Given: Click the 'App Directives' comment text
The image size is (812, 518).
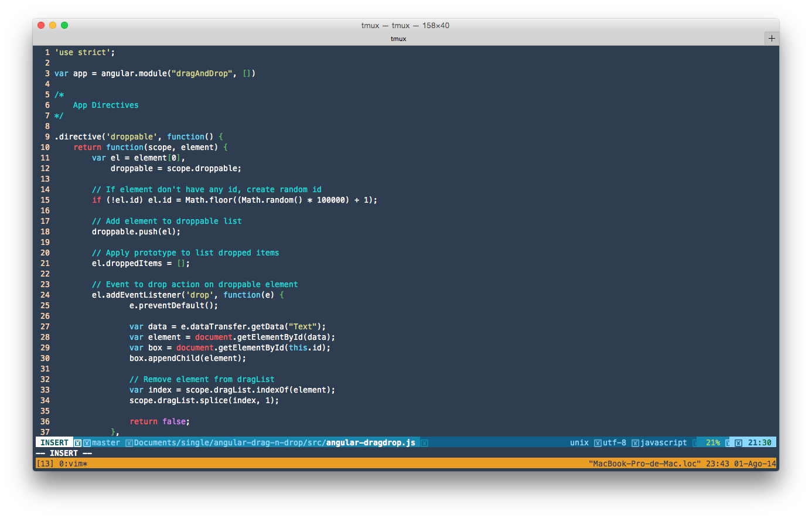Looking at the screenshot, I should coord(106,105).
